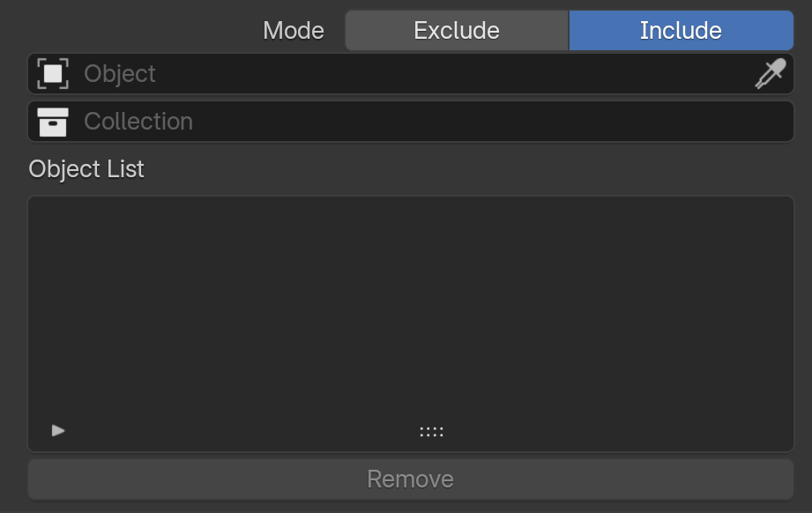
Task: Toggle the Exclude mode option
Action: [x=457, y=31]
